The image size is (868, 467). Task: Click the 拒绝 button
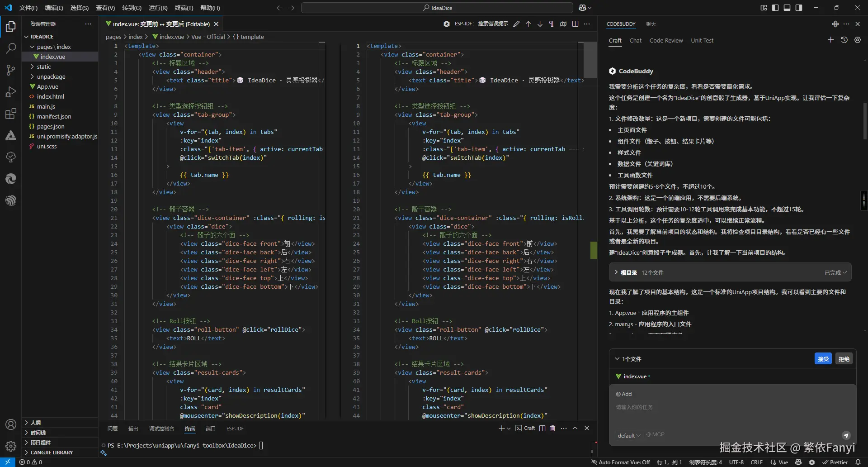[844, 359]
